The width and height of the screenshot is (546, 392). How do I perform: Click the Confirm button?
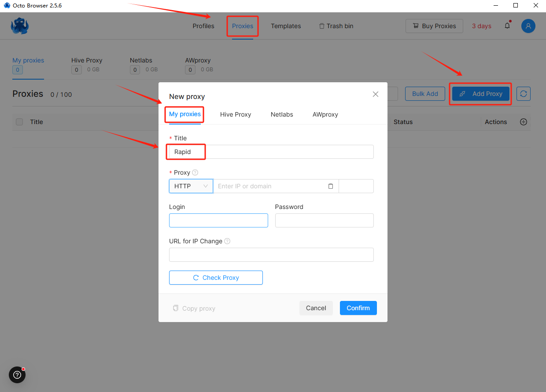pyautogui.click(x=358, y=308)
